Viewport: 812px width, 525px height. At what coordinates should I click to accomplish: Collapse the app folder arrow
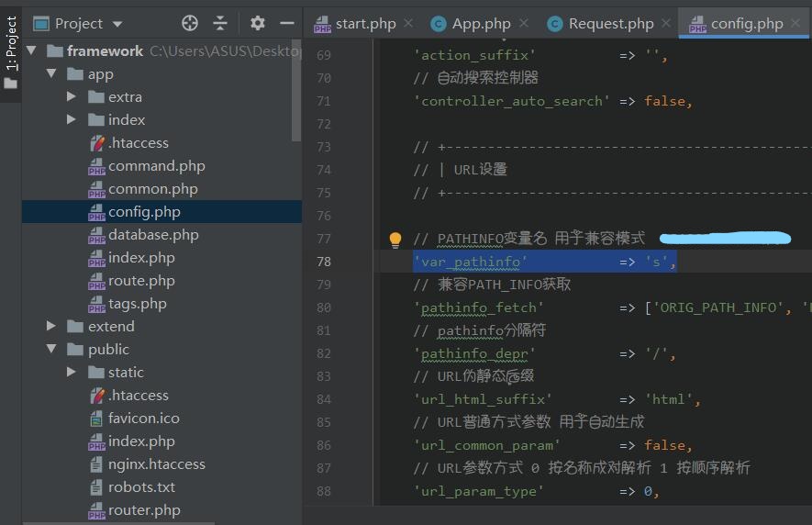[51, 73]
